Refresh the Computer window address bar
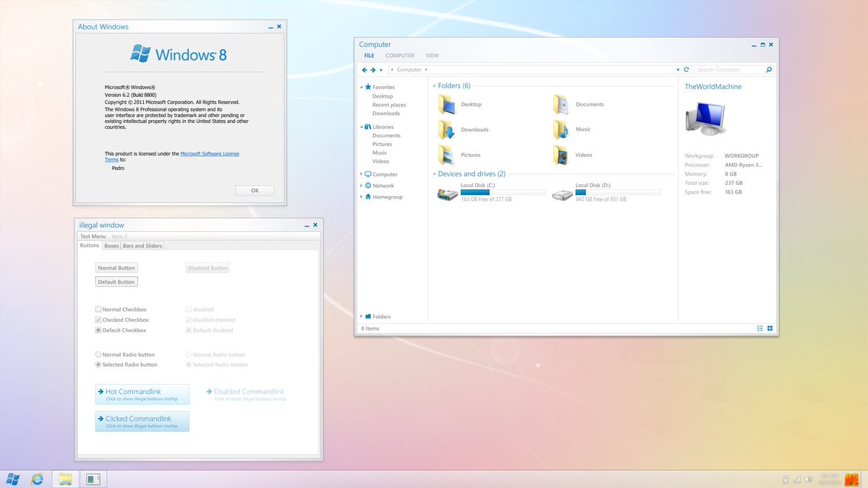The height and width of the screenshot is (488, 868). [686, 70]
